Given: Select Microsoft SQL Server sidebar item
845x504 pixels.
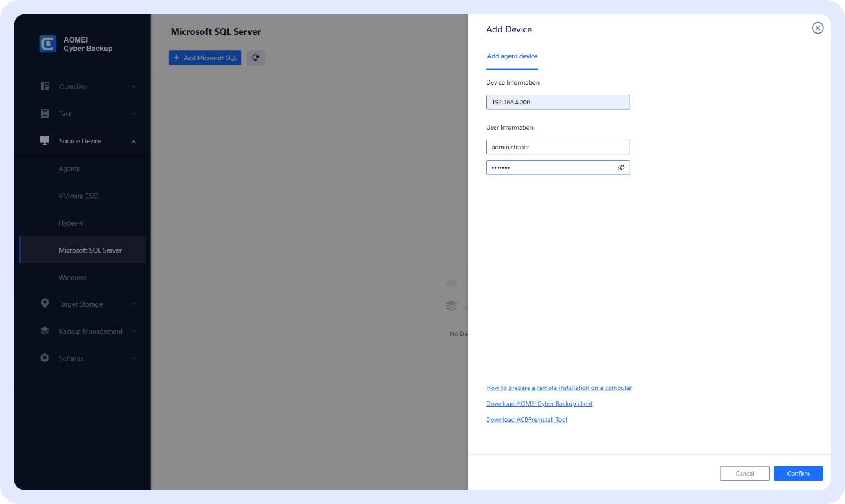Looking at the screenshot, I should [82, 250].
